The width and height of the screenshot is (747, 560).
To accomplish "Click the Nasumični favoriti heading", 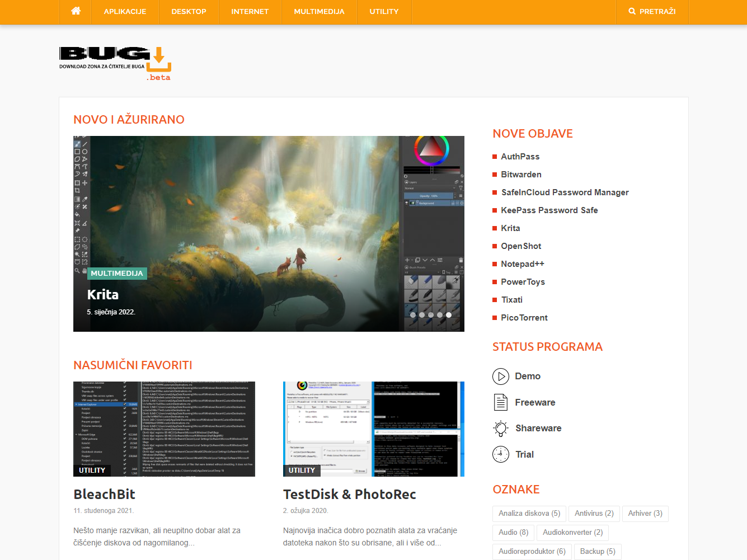I will click(133, 365).
